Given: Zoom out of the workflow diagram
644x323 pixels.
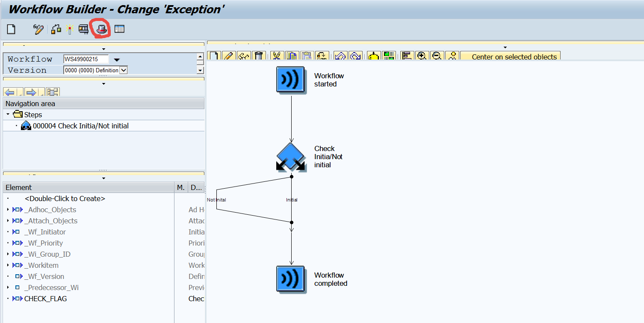Looking at the screenshot, I should 437,56.
